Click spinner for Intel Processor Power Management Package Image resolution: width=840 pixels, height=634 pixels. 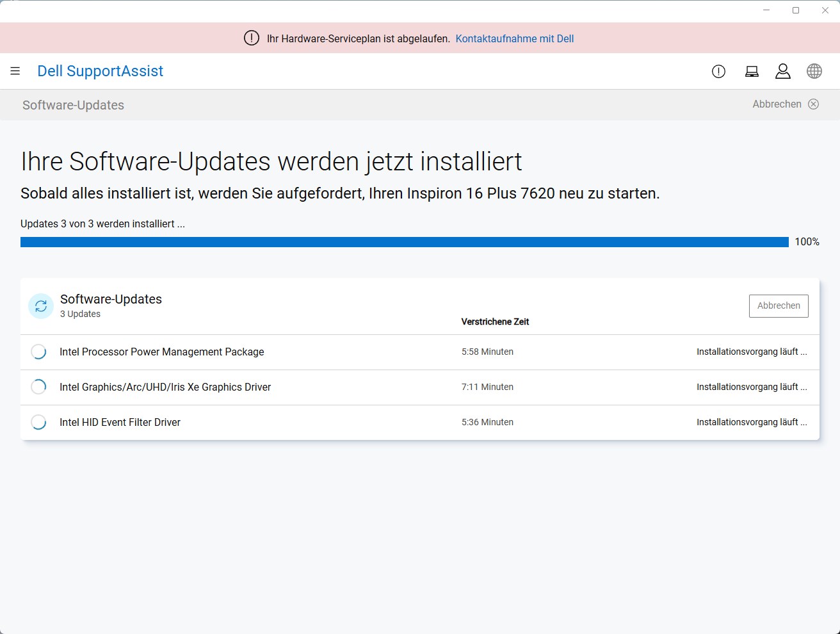pyautogui.click(x=38, y=352)
